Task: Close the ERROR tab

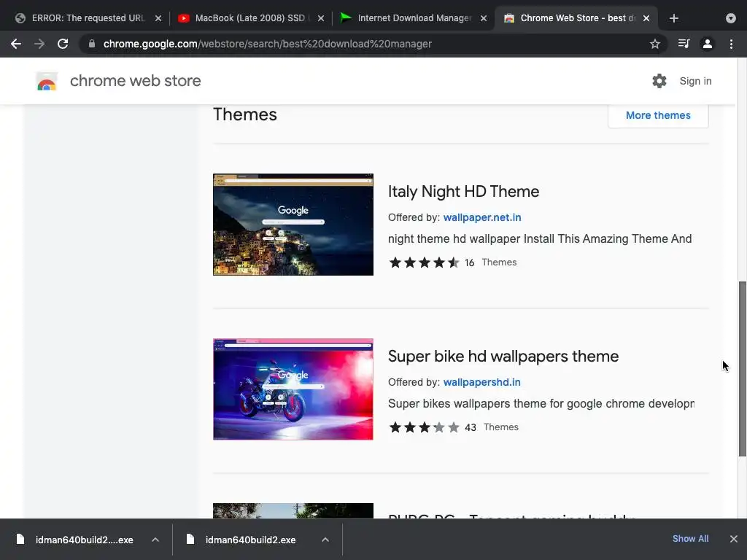Action: pyautogui.click(x=158, y=18)
